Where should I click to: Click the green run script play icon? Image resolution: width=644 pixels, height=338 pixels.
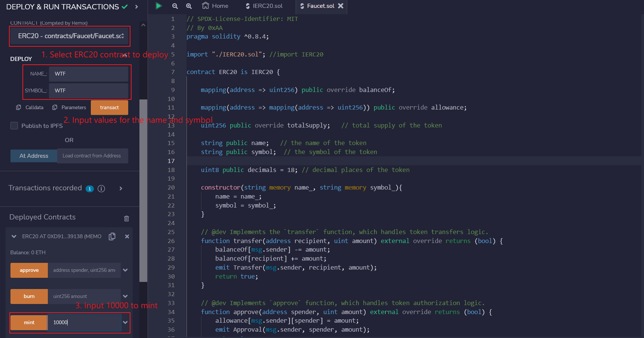click(158, 6)
